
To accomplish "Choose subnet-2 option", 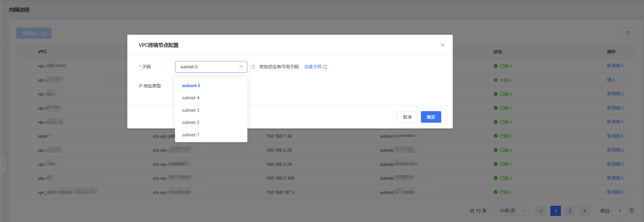I will [x=191, y=122].
